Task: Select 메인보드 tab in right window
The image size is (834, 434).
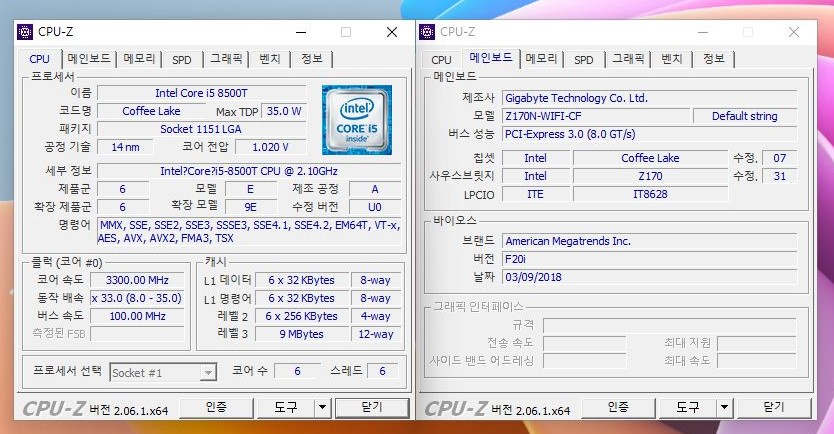Action: pos(491,57)
